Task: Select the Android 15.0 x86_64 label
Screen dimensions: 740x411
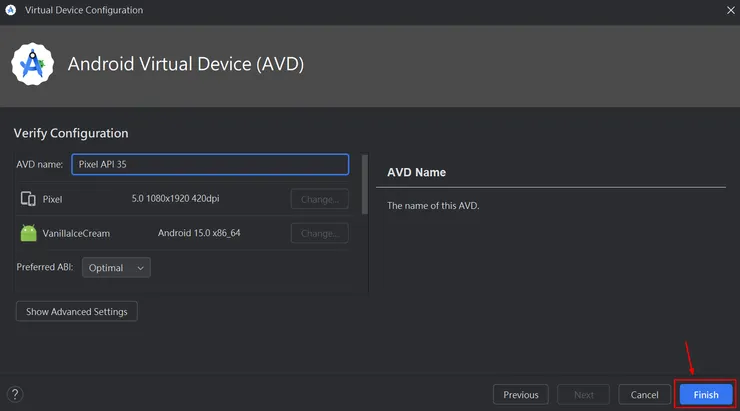Action: [x=199, y=233]
